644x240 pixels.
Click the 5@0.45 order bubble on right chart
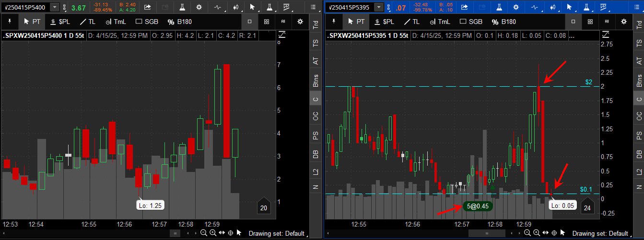coord(478,206)
